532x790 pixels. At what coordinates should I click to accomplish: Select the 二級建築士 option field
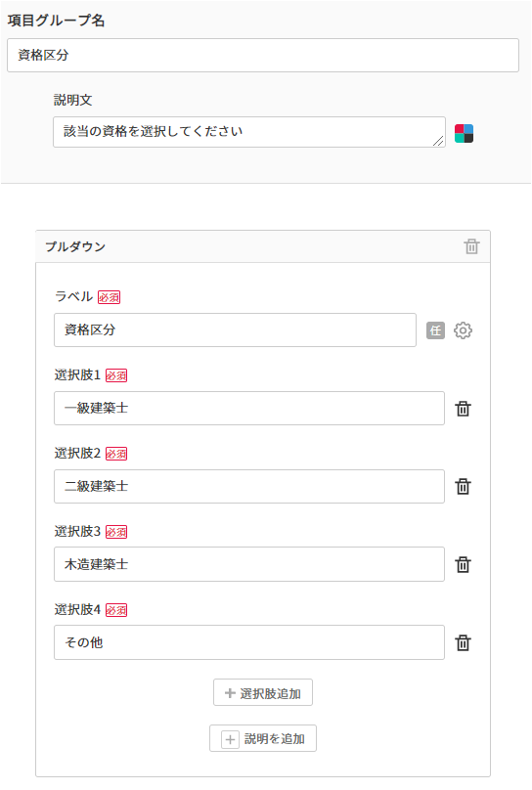249,486
